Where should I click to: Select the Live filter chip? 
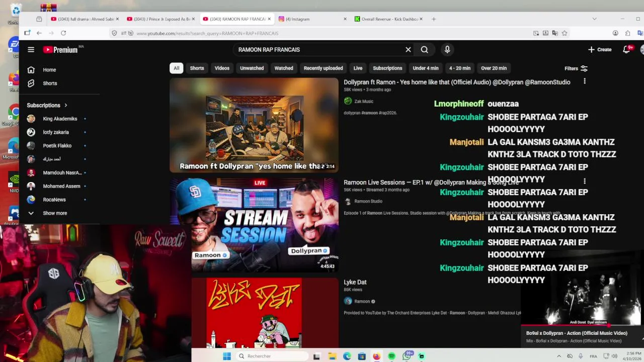pos(358,68)
